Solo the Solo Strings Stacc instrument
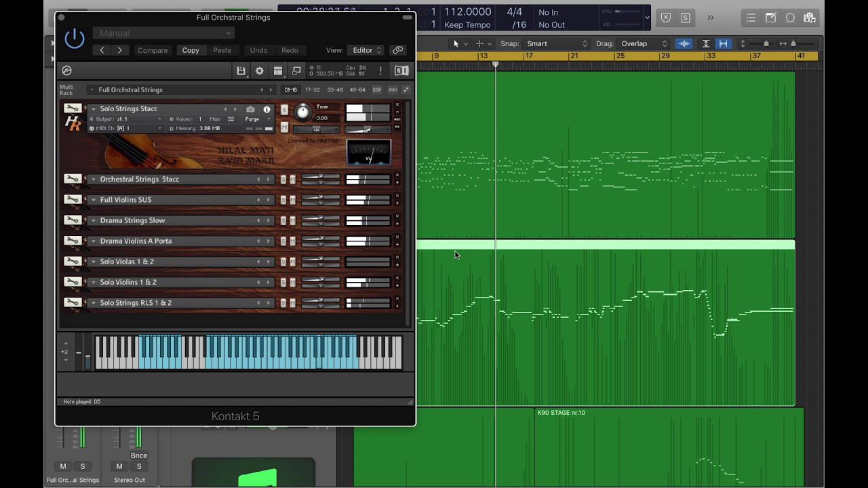This screenshot has width=868, height=488. pyautogui.click(x=284, y=110)
